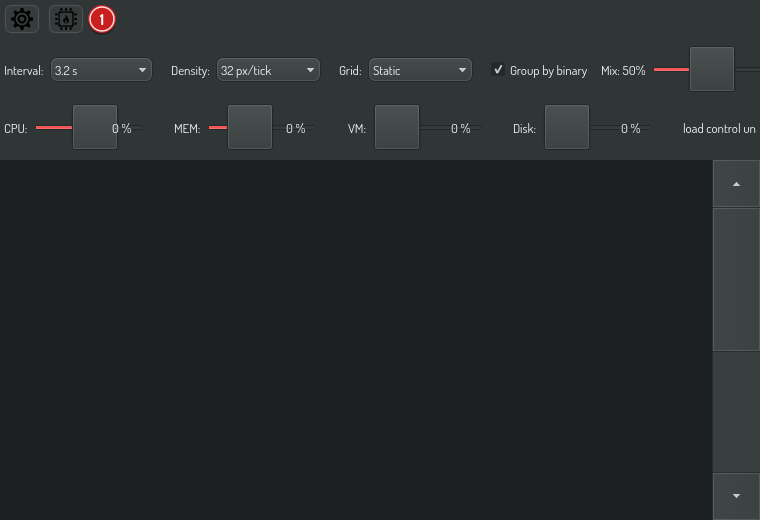Image resolution: width=760 pixels, height=520 pixels.
Task: Click the 'Density:' label
Action: 190,71
